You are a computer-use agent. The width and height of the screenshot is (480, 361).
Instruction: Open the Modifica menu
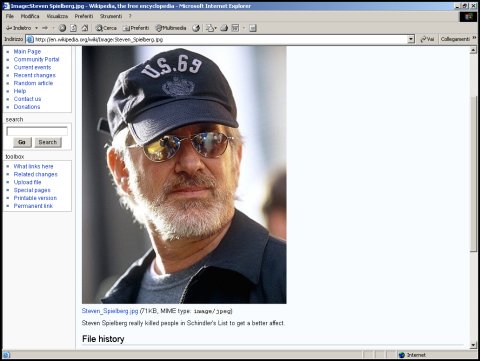click(x=30, y=16)
